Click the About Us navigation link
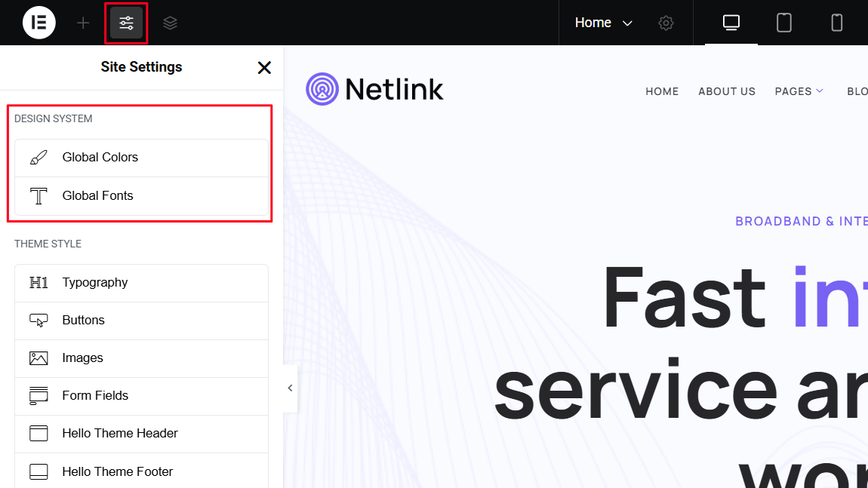868x488 pixels. coord(726,91)
